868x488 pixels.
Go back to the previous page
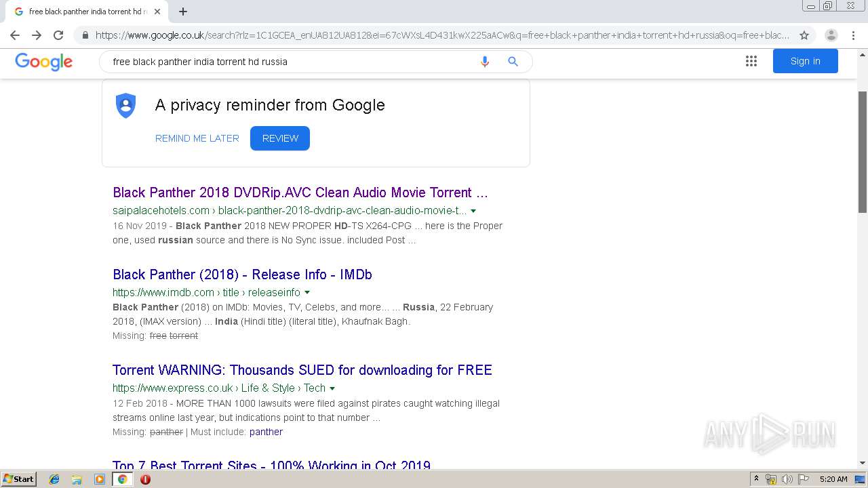[15, 35]
